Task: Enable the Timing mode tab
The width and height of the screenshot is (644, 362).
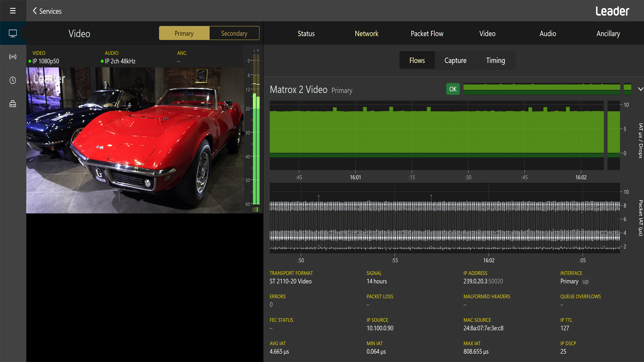Action: tap(495, 60)
